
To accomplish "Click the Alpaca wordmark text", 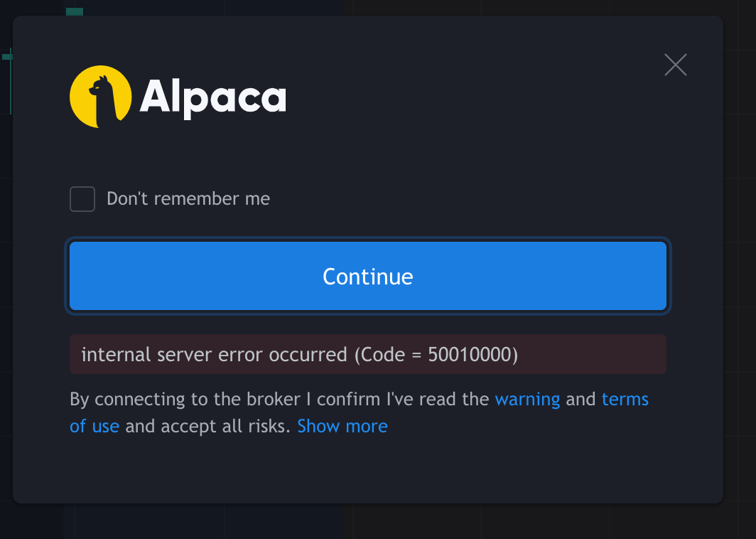I will click(212, 98).
